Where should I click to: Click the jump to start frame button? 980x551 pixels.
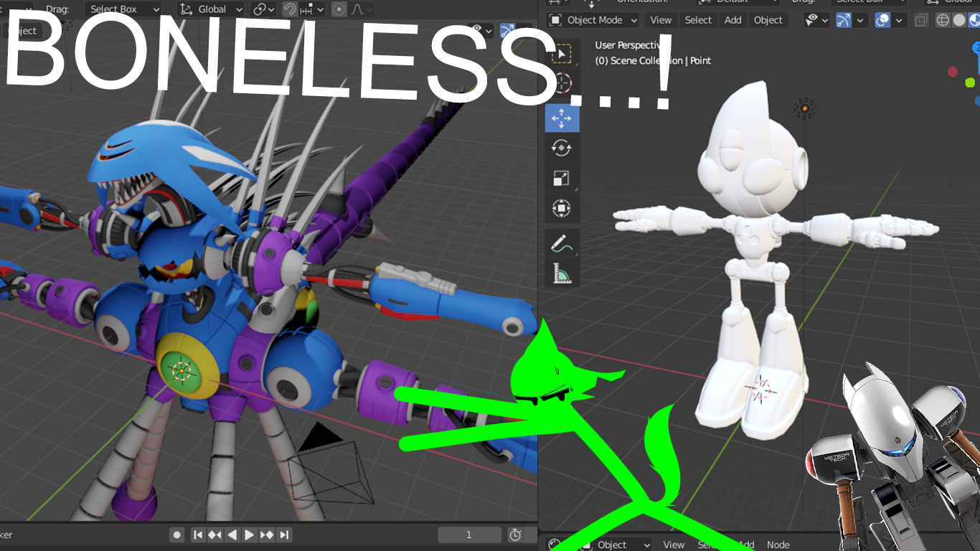tap(198, 534)
